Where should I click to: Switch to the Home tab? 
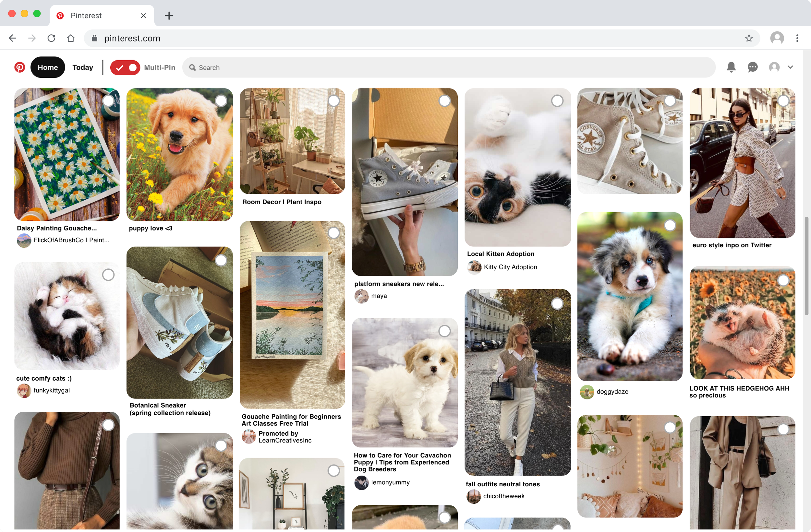(x=48, y=67)
